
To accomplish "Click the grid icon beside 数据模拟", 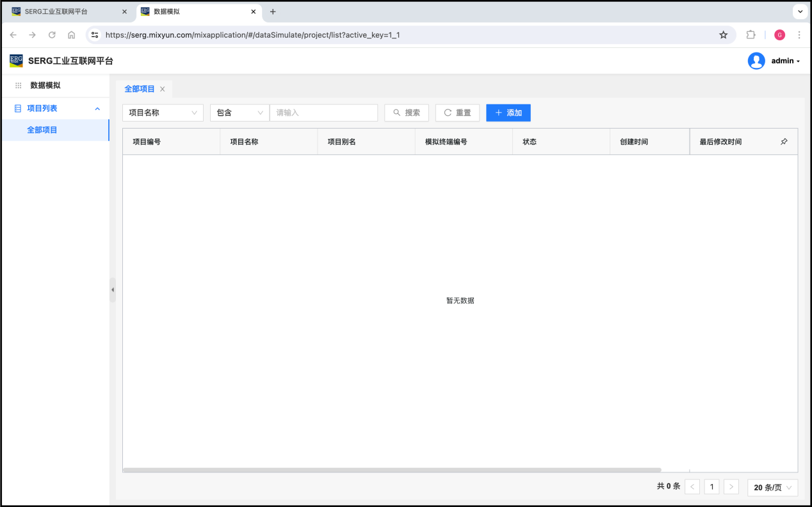I will [18, 85].
